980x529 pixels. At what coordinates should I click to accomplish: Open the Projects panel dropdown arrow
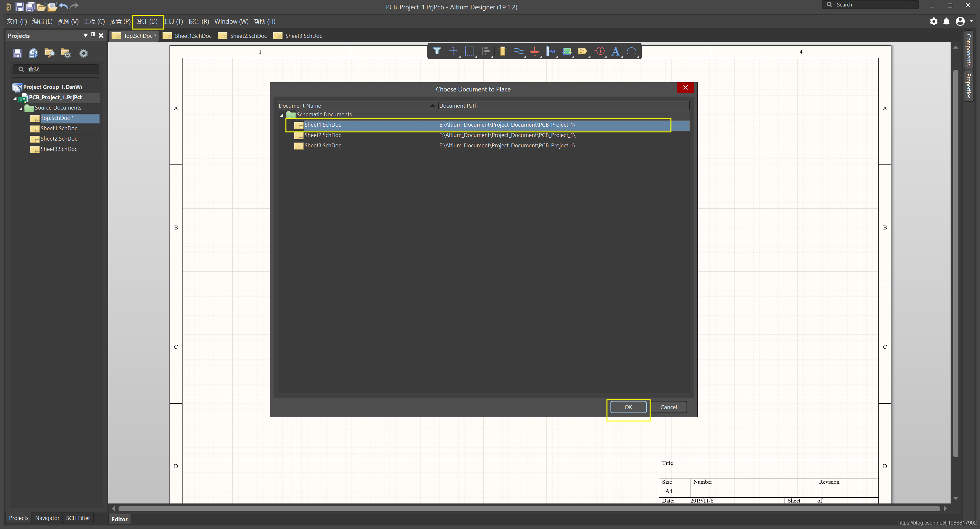85,36
